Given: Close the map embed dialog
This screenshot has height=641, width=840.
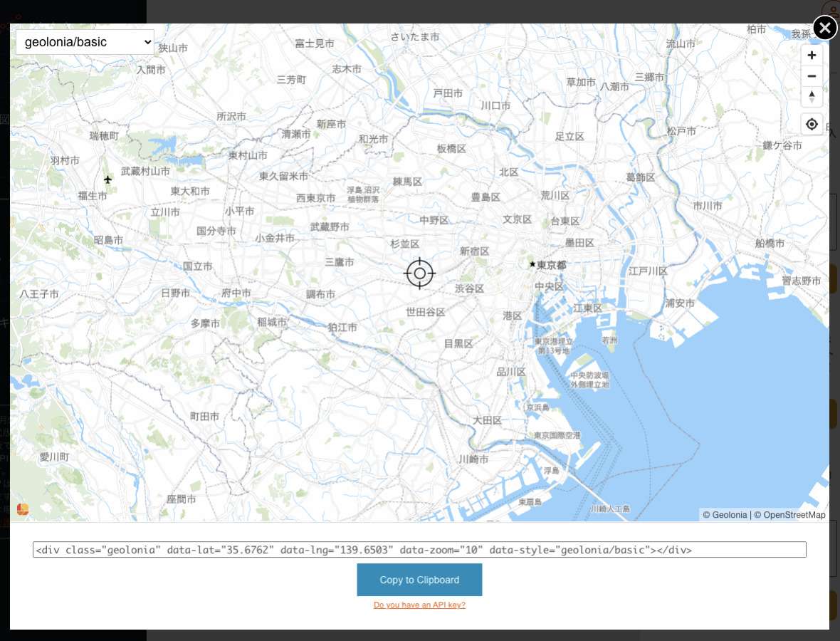Looking at the screenshot, I should tap(824, 28).
